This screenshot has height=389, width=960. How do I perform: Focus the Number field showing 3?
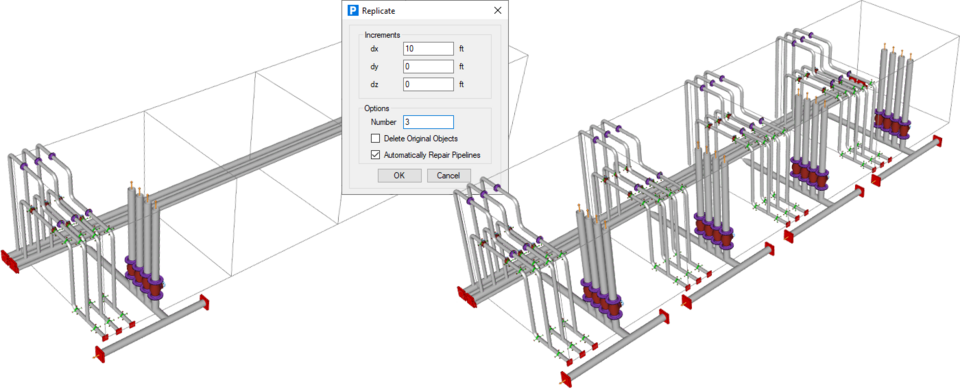(428, 122)
